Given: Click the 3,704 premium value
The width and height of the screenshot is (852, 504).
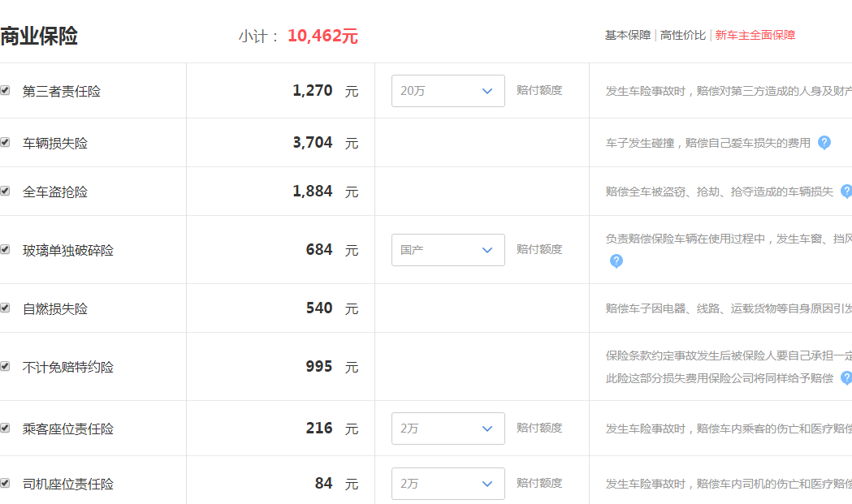Looking at the screenshot, I should pyautogui.click(x=313, y=142).
